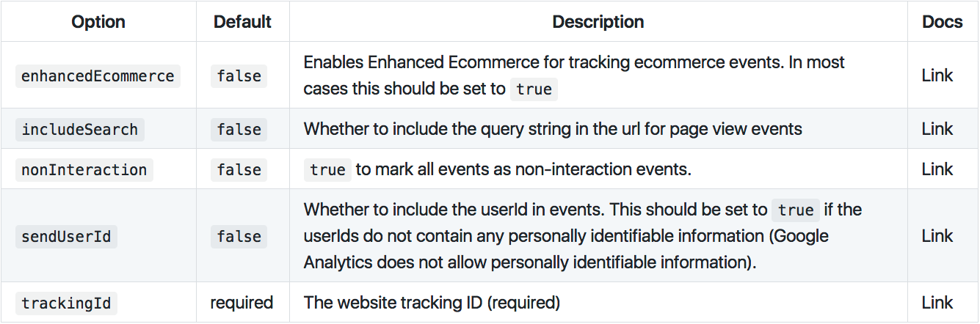This screenshot has height=324, width=980.
Task: Open the Docs link for includeSearch
Action: pyautogui.click(x=937, y=129)
